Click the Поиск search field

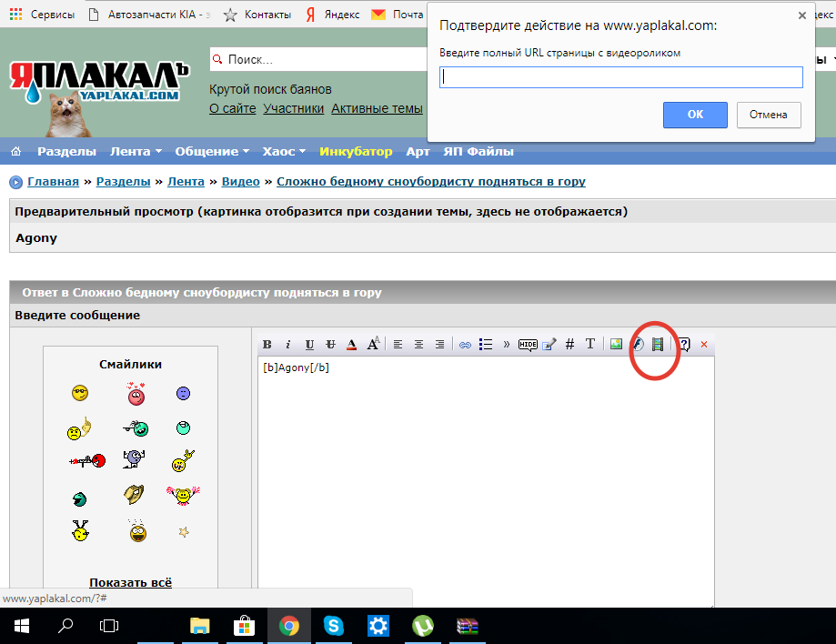(x=318, y=59)
